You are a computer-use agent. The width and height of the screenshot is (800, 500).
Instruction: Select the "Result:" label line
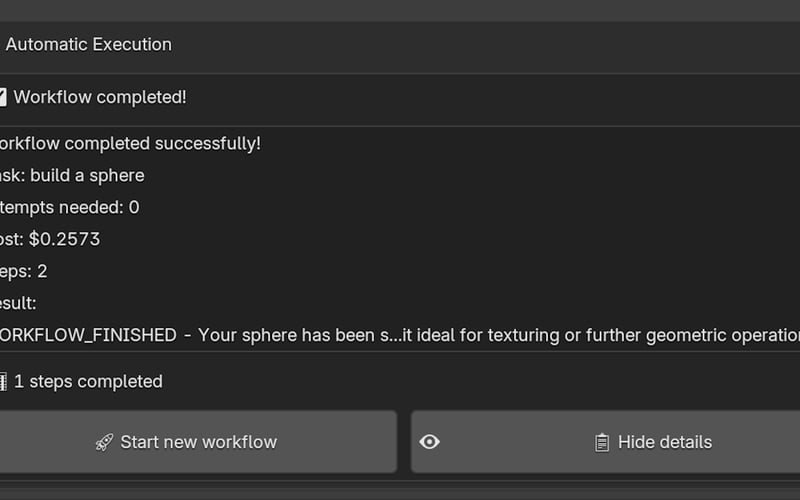coord(18,303)
